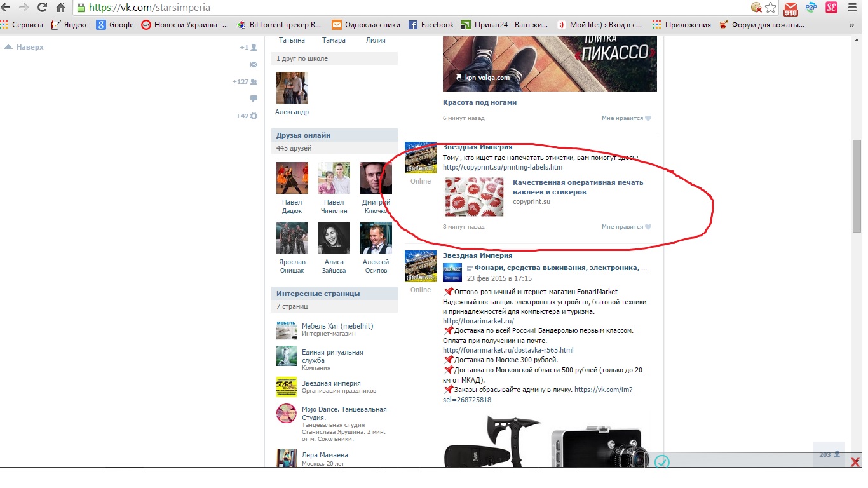868x488 pixels.
Task: Reload the page with the refresh icon
Action: (43, 8)
